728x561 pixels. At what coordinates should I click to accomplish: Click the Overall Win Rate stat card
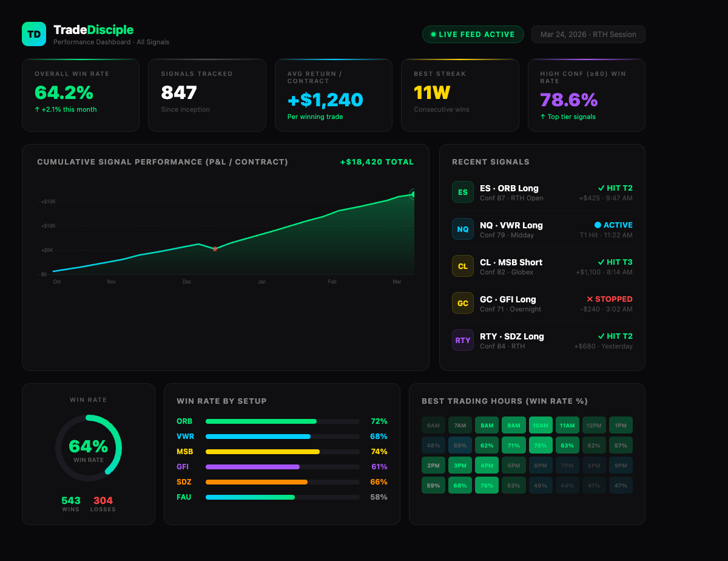pos(81,95)
